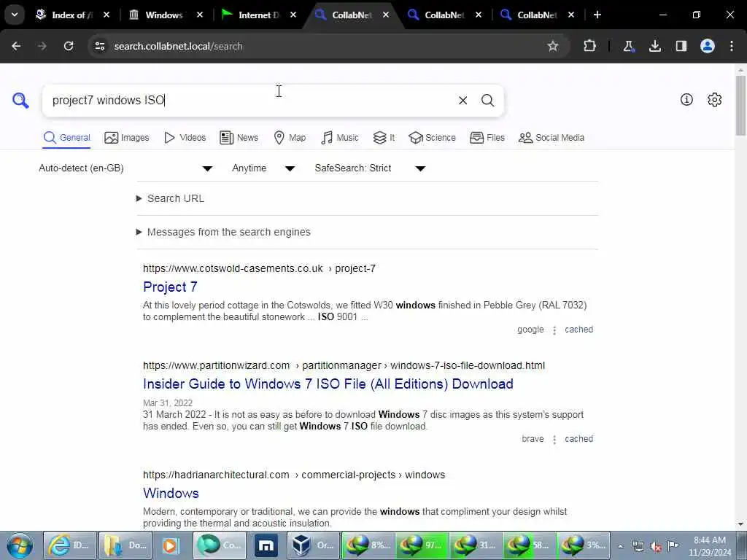This screenshot has width=747, height=560.
Task: Click the page vertical scrollbar thumb
Action: (x=740, y=106)
